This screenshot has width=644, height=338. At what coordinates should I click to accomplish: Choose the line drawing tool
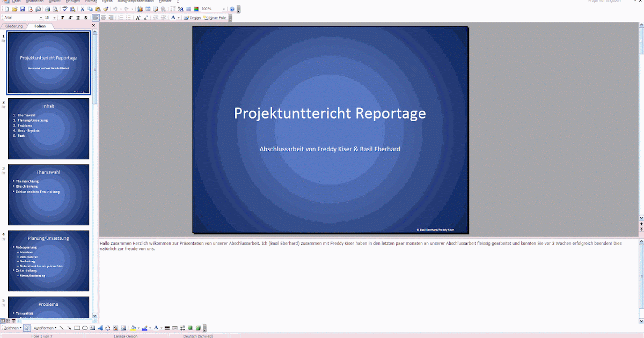[x=62, y=328]
